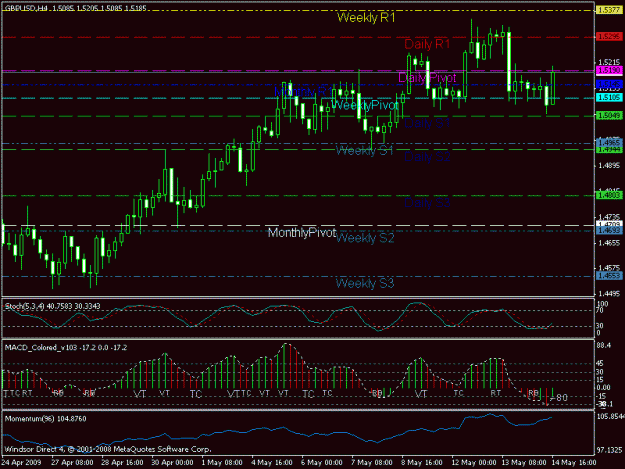Click the 1.5215 price axis value
Image resolution: width=625 pixels, height=469 pixels.
click(x=609, y=63)
